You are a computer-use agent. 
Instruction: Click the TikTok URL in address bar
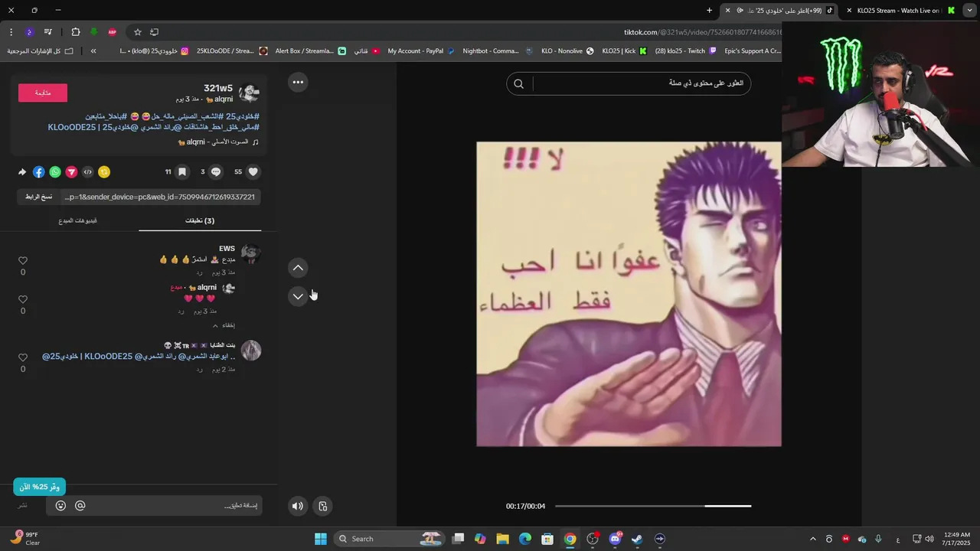click(x=703, y=32)
